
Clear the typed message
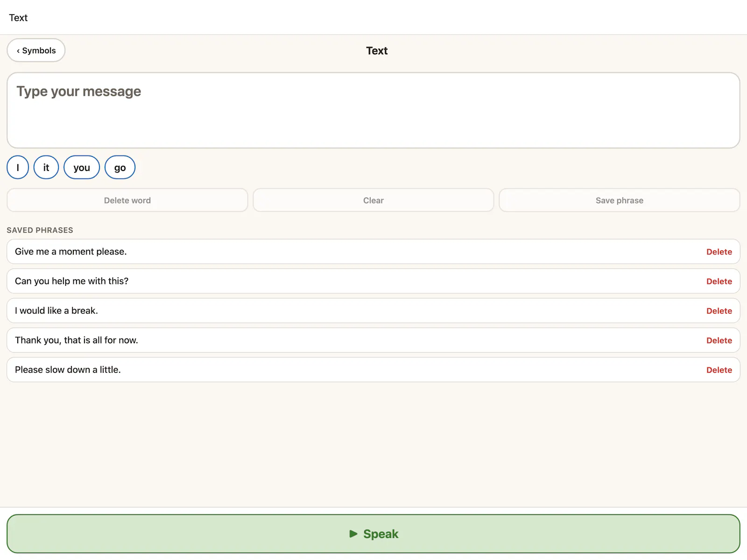click(373, 200)
